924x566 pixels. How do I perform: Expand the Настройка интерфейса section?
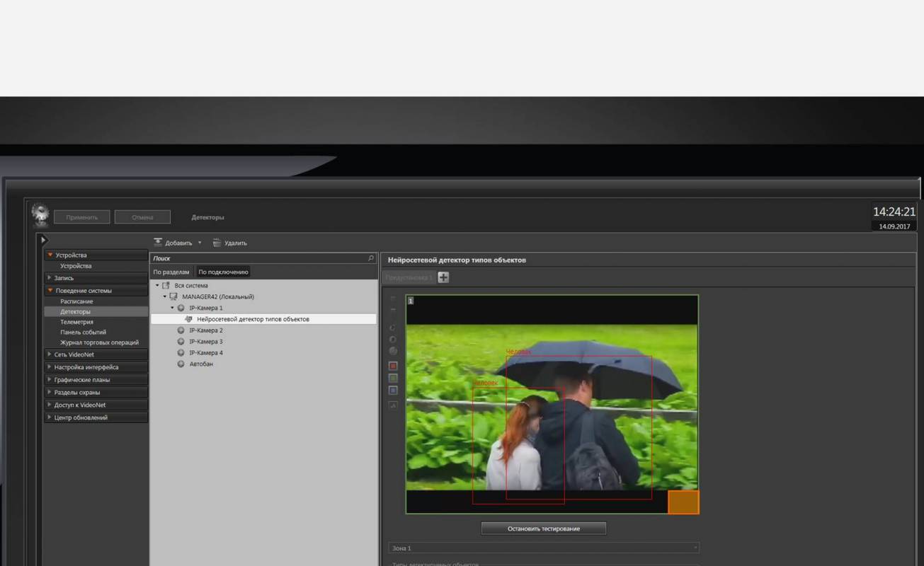pyautogui.click(x=96, y=367)
